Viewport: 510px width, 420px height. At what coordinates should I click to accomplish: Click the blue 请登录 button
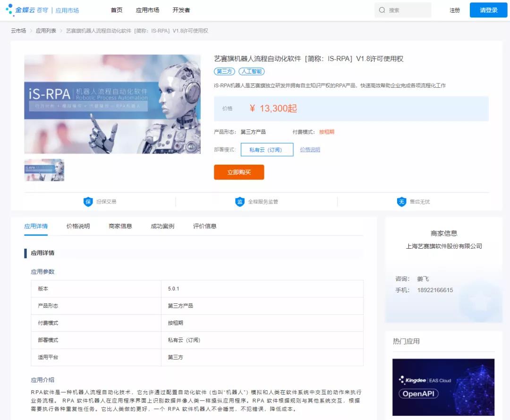(x=488, y=10)
